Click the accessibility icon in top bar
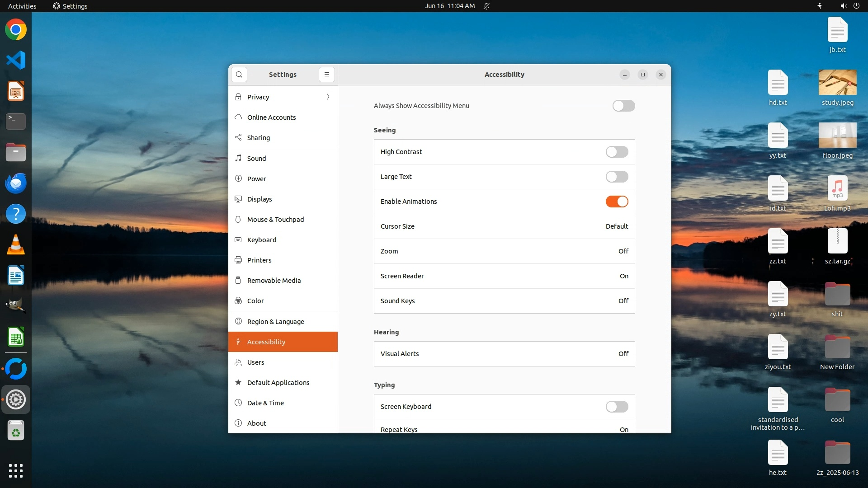The height and width of the screenshot is (488, 868). 819,6
